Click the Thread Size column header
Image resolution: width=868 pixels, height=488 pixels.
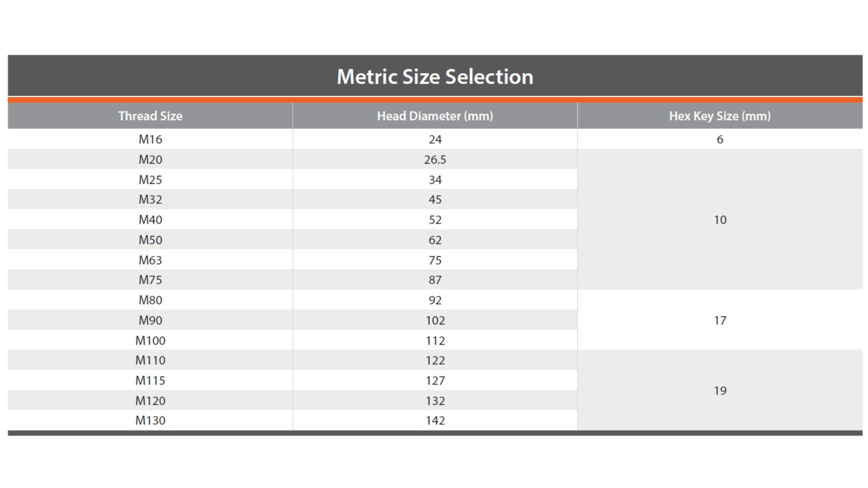pos(150,116)
